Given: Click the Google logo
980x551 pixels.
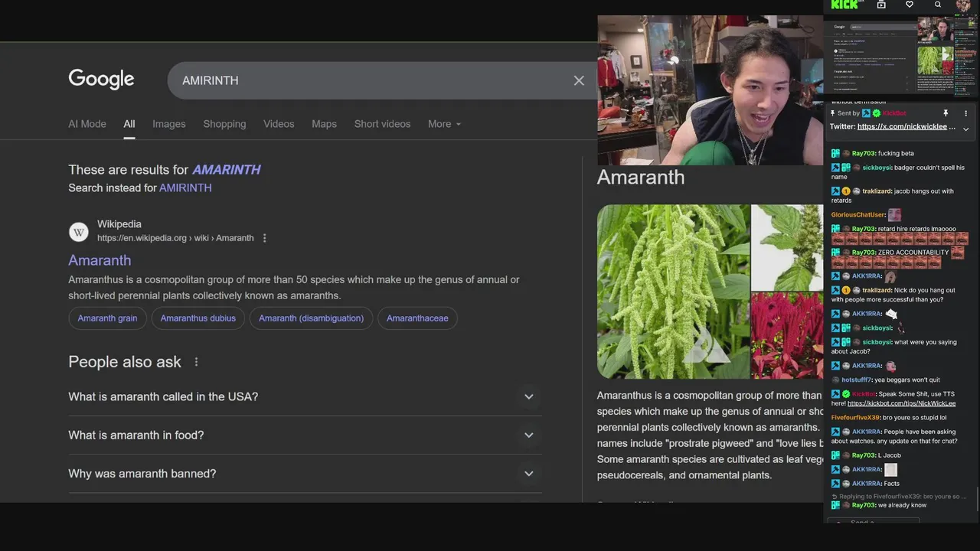Looking at the screenshot, I should point(101,79).
